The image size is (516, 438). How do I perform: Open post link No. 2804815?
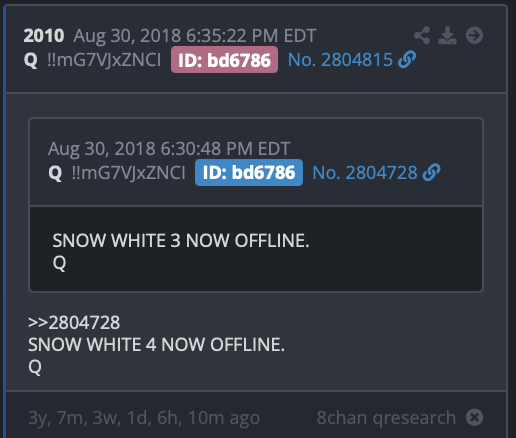(340, 60)
